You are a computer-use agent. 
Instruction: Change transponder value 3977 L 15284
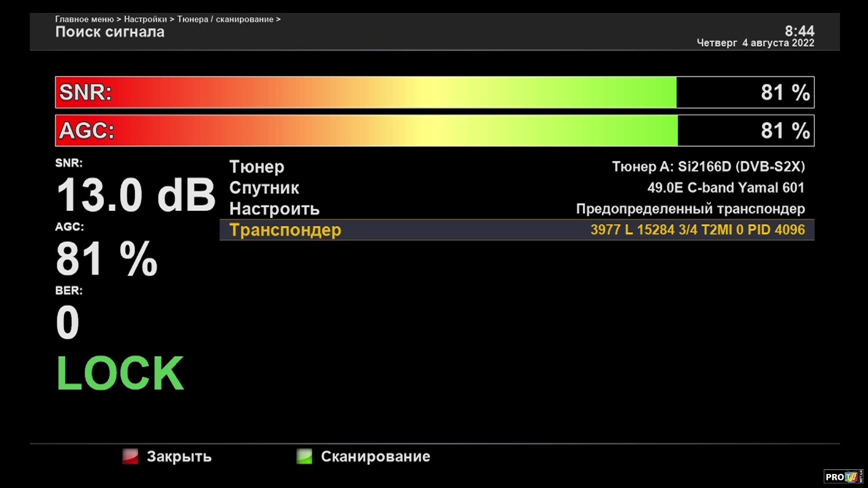click(x=697, y=230)
